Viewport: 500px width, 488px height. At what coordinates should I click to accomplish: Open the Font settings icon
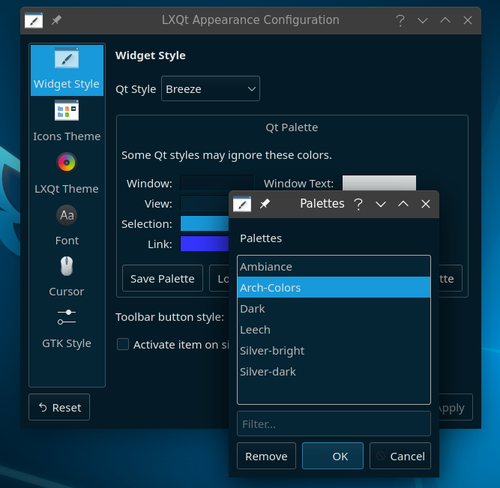[67, 215]
